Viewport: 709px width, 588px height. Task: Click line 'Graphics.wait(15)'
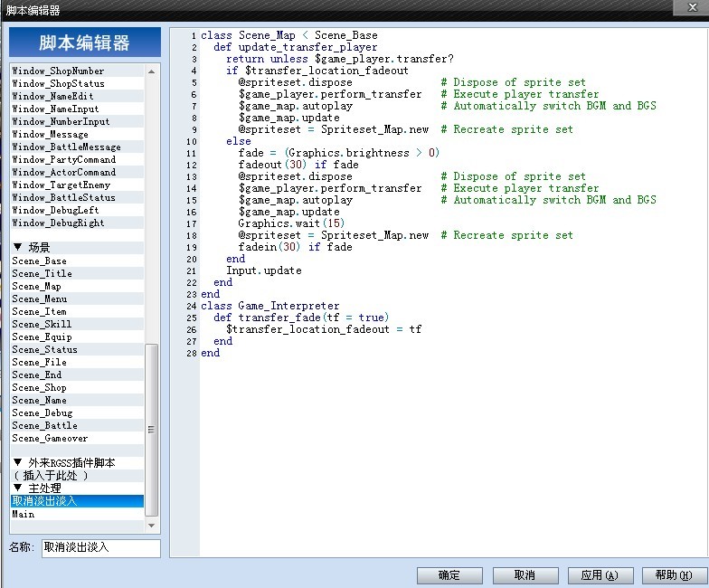291,223
